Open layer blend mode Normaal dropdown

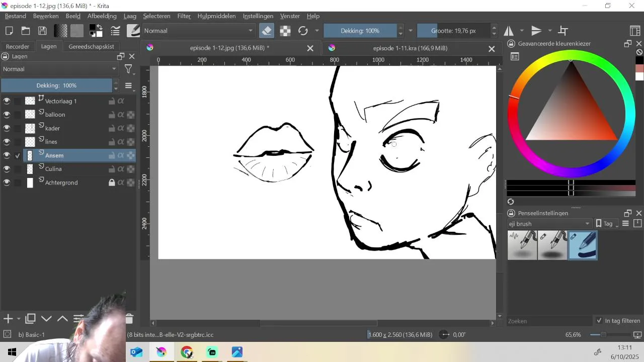click(x=59, y=69)
